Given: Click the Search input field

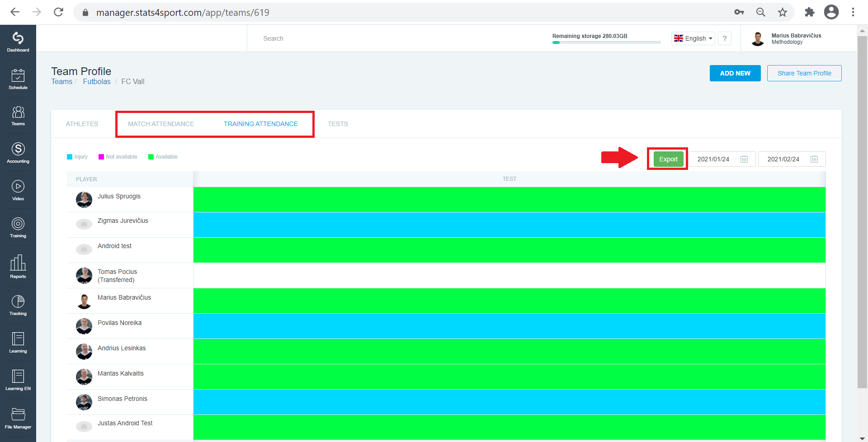Looking at the screenshot, I should pos(398,38).
